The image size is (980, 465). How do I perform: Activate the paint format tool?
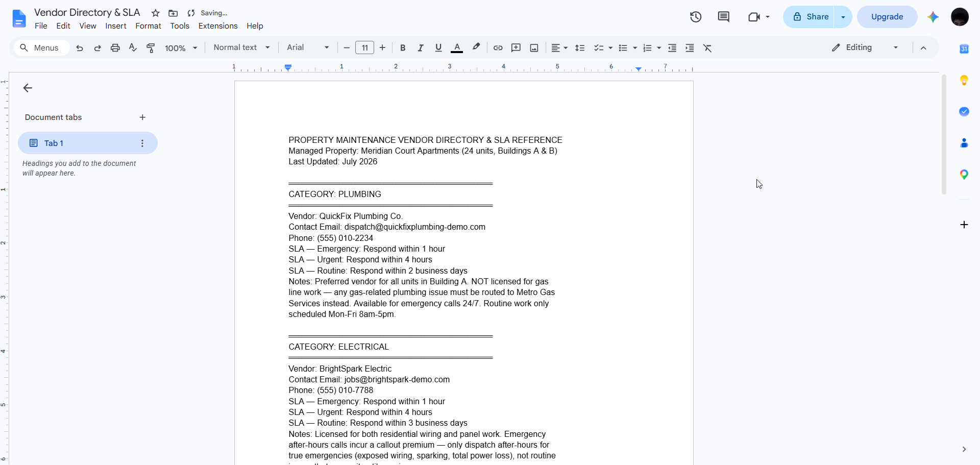(x=151, y=48)
